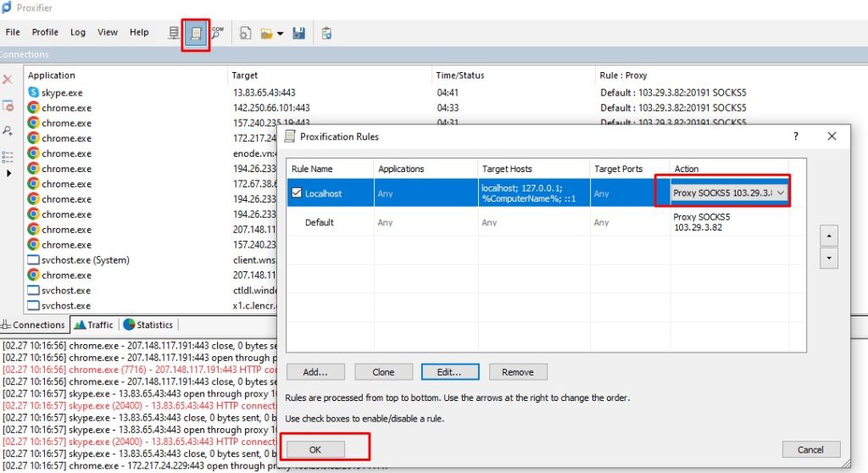Click the Save Profile floppy disk icon

pos(298,33)
